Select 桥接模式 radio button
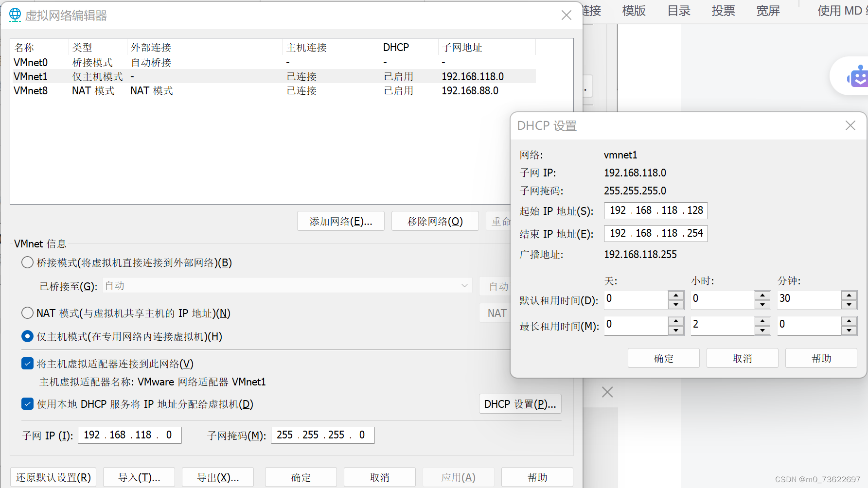This screenshot has width=868, height=488. click(x=27, y=262)
